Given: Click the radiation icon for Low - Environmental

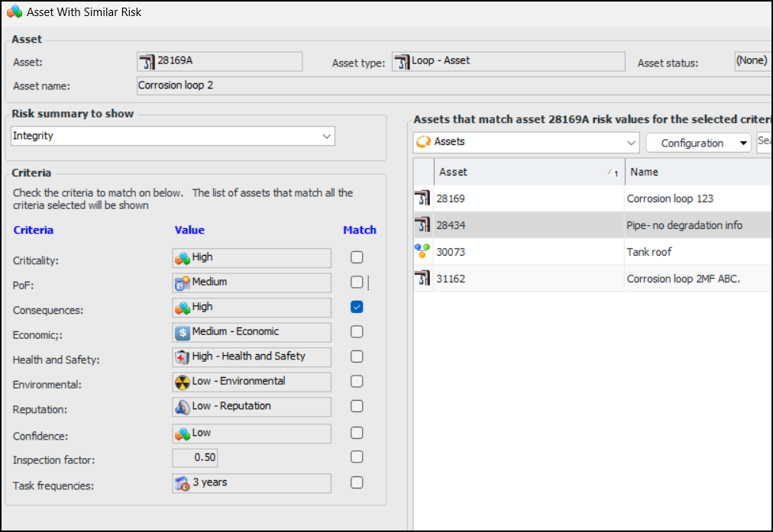Looking at the screenshot, I should tap(183, 382).
